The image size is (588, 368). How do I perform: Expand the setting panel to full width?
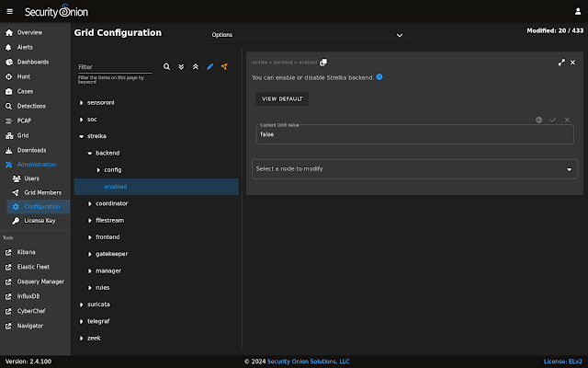tap(561, 63)
